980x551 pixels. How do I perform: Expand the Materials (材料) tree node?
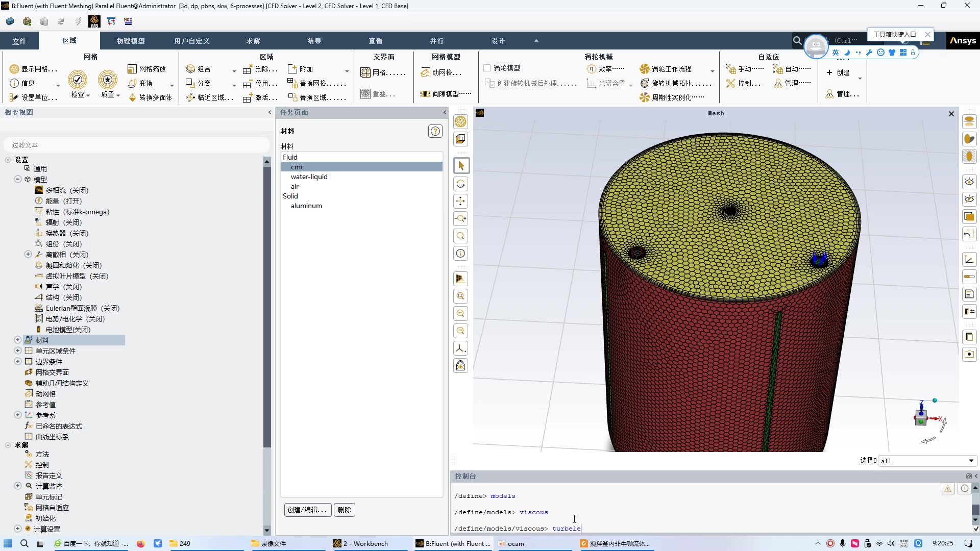coord(18,340)
